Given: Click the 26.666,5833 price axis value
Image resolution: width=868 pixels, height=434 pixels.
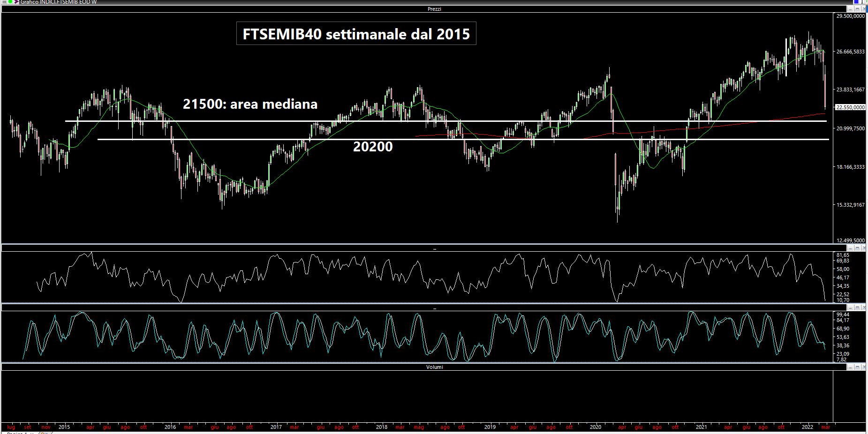Looking at the screenshot, I should (x=850, y=52).
